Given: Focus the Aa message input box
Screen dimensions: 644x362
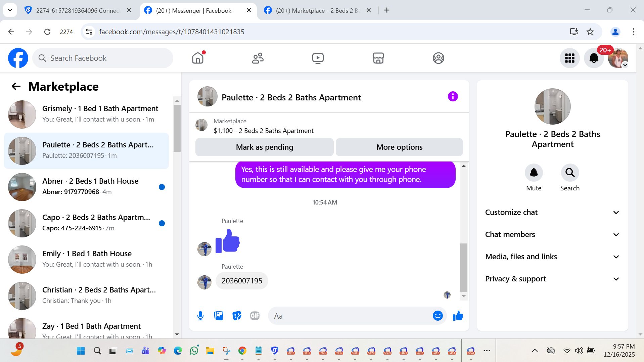Looking at the screenshot, I should (351, 316).
